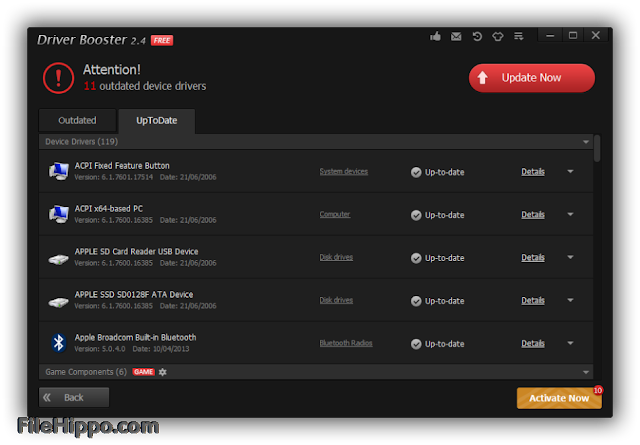Click the '11 outdated device drivers' text
640x445 pixels.
pyautogui.click(x=145, y=86)
